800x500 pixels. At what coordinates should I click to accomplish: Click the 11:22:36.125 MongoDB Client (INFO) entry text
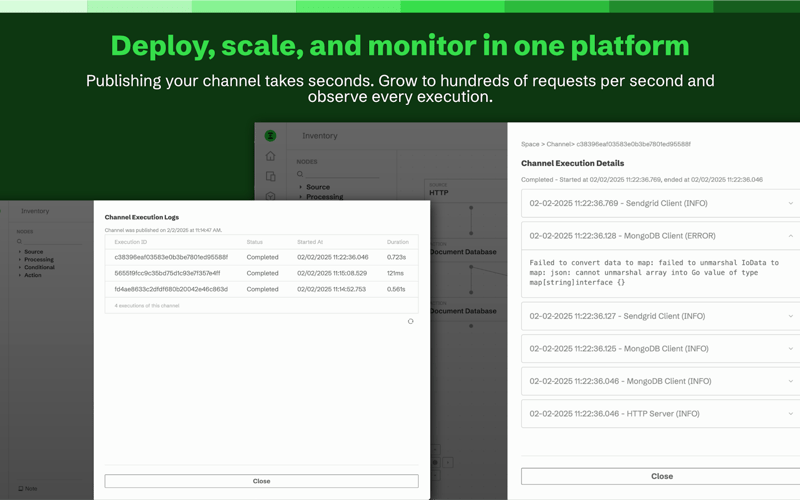(x=619, y=349)
